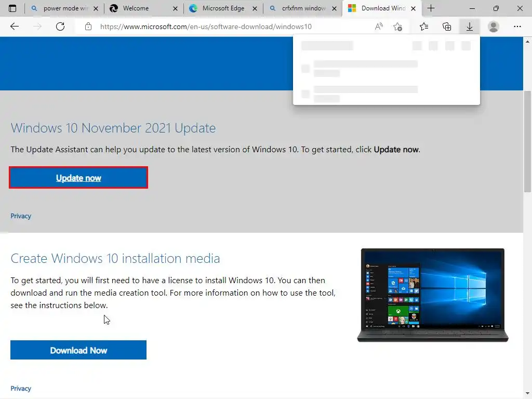The image size is (532, 399).
Task: View site information lock icon
Action: coord(88,26)
